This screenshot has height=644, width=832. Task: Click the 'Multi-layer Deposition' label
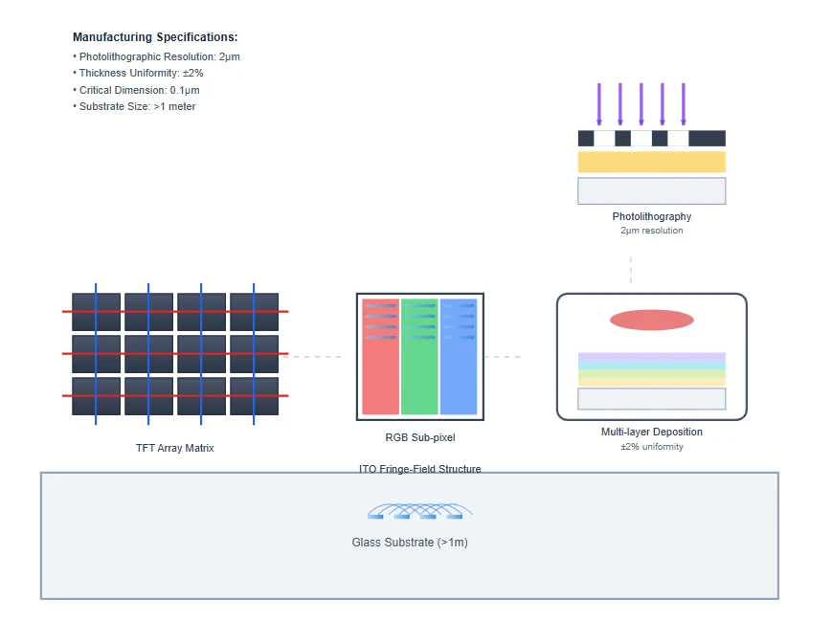652,432
